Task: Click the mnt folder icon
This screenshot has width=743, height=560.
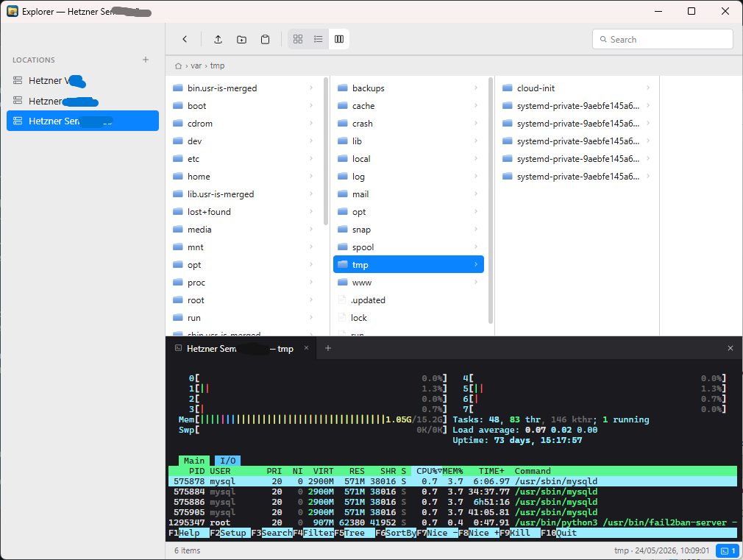Action: click(x=178, y=247)
